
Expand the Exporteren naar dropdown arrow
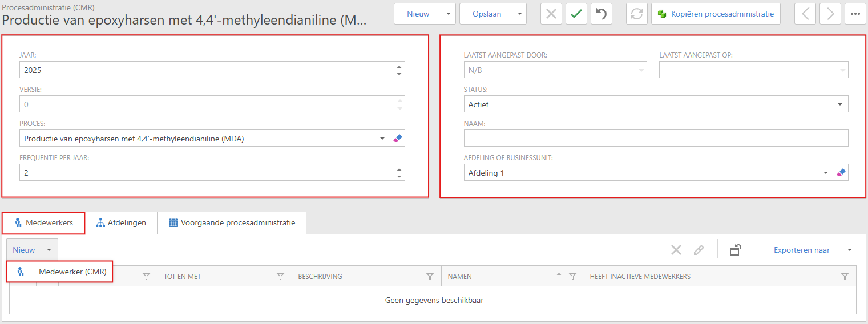pos(849,250)
